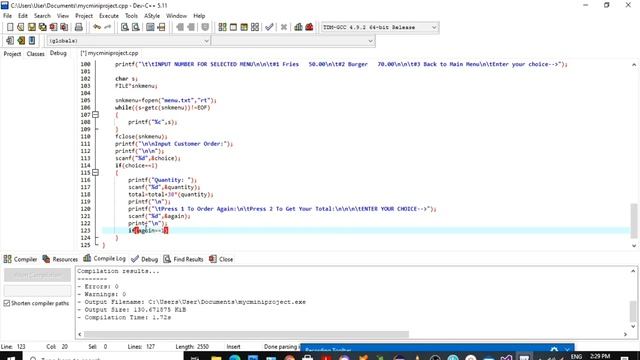
Task: Switch to the Find Results bottom tab
Action: coord(183,259)
